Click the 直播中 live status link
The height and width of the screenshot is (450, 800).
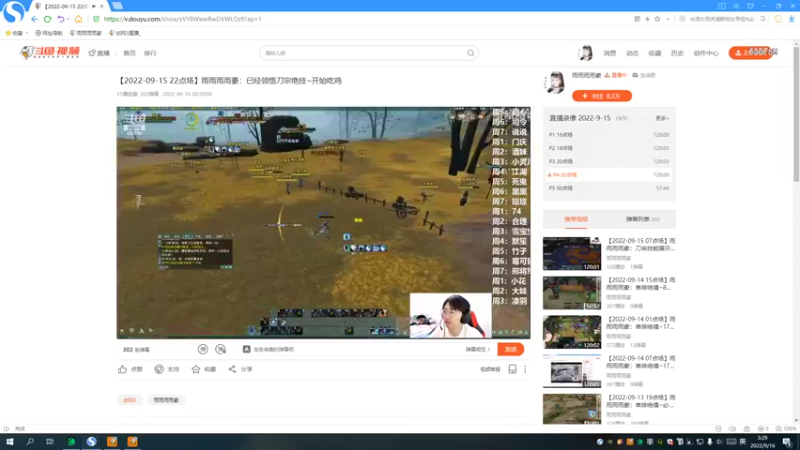click(615, 75)
